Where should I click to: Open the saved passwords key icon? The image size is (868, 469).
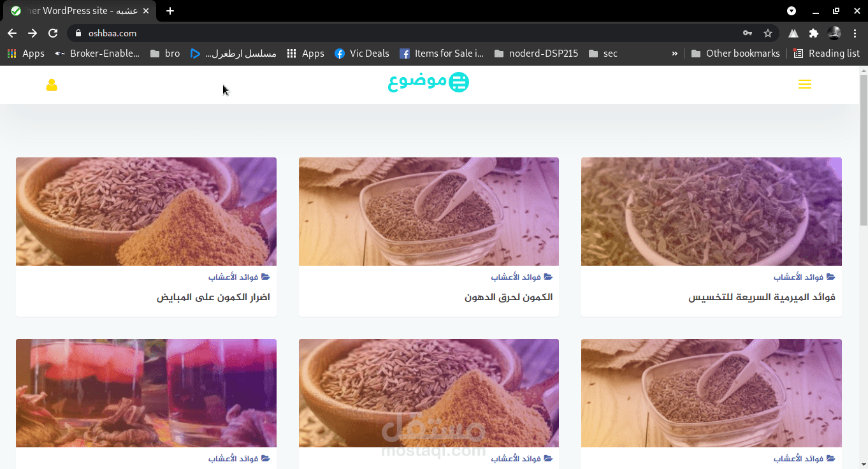pyautogui.click(x=748, y=33)
